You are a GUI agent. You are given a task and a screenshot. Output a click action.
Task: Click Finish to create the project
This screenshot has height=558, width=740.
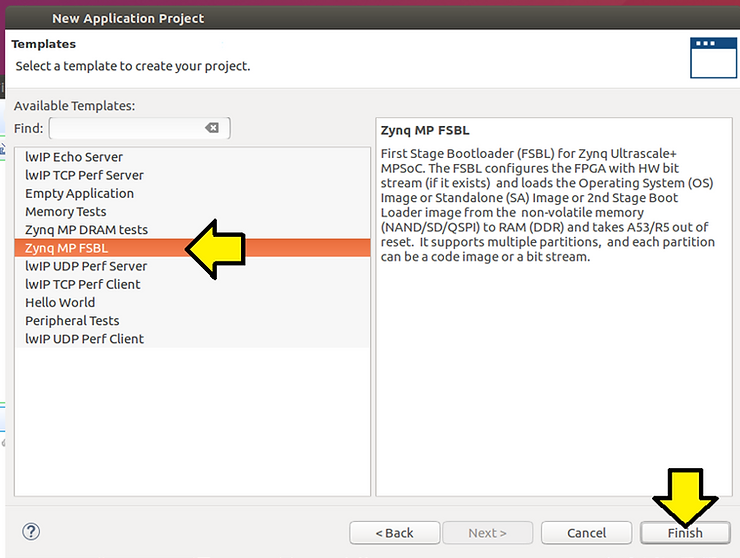(685, 533)
